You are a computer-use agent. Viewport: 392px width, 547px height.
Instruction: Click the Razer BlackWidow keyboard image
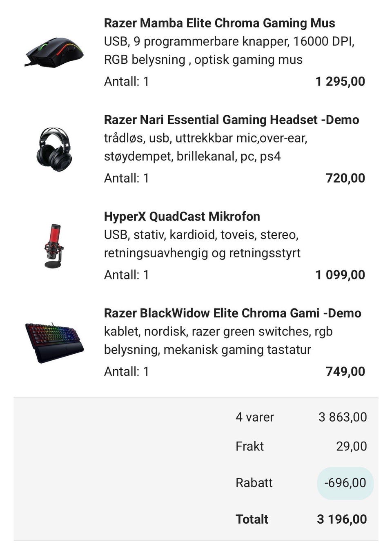click(x=54, y=343)
